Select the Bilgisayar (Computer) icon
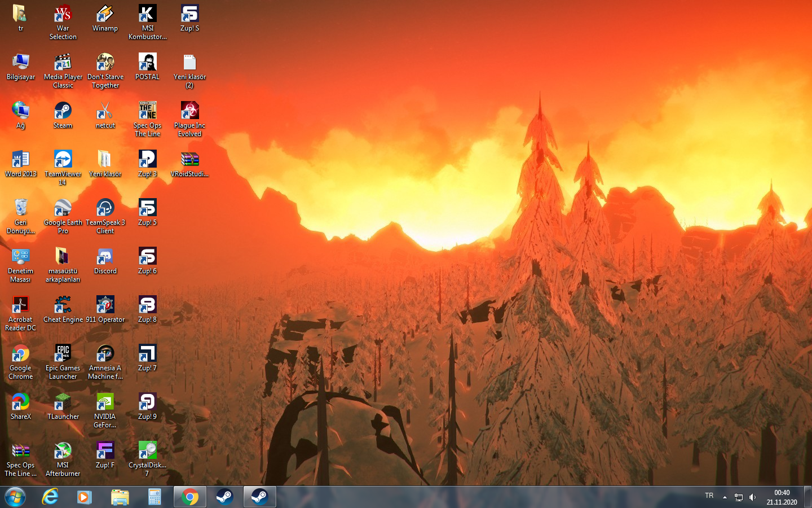Screen dimensions: 812x508 click(21, 67)
